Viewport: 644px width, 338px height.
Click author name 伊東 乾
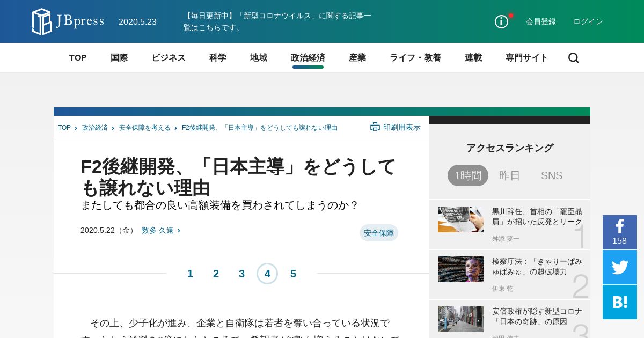[x=502, y=289]
